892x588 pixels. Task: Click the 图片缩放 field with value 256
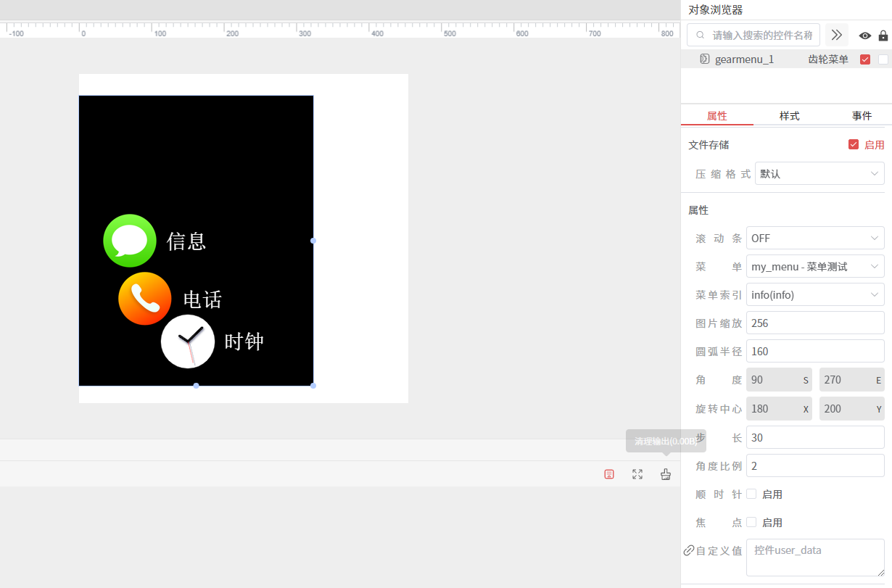[x=815, y=323]
